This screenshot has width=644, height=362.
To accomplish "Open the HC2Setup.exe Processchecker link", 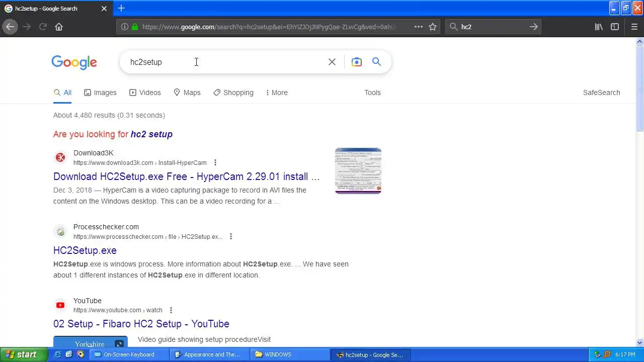I will (85, 250).
